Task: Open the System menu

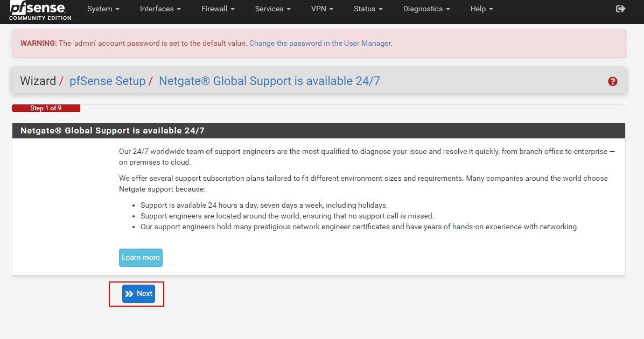Action: (x=103, y=9)
